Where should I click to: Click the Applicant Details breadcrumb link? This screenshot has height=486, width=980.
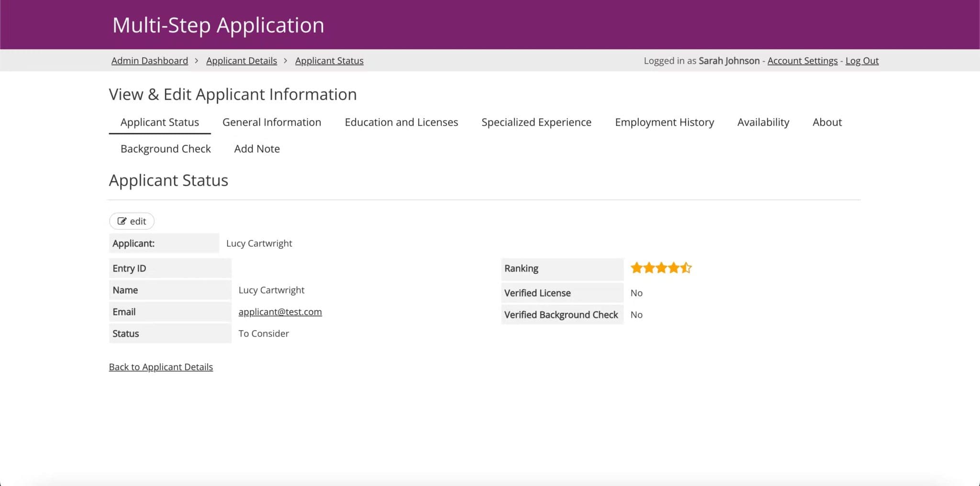241,60
